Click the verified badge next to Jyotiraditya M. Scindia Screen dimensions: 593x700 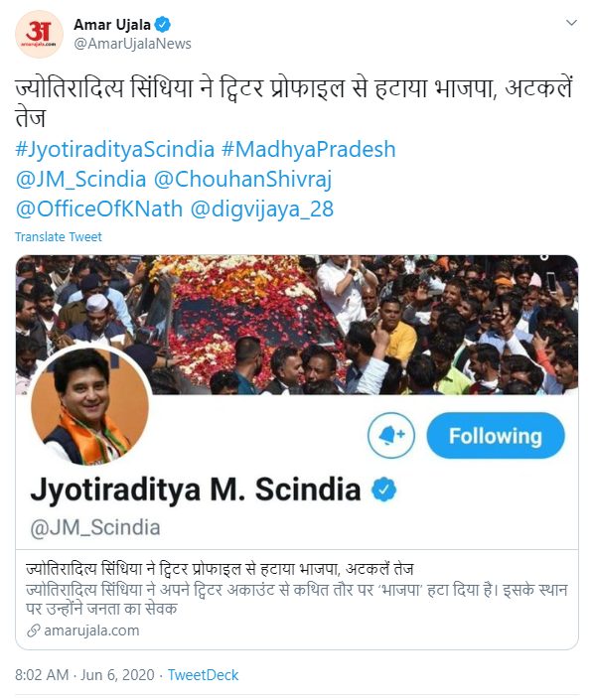click(384, 490)
